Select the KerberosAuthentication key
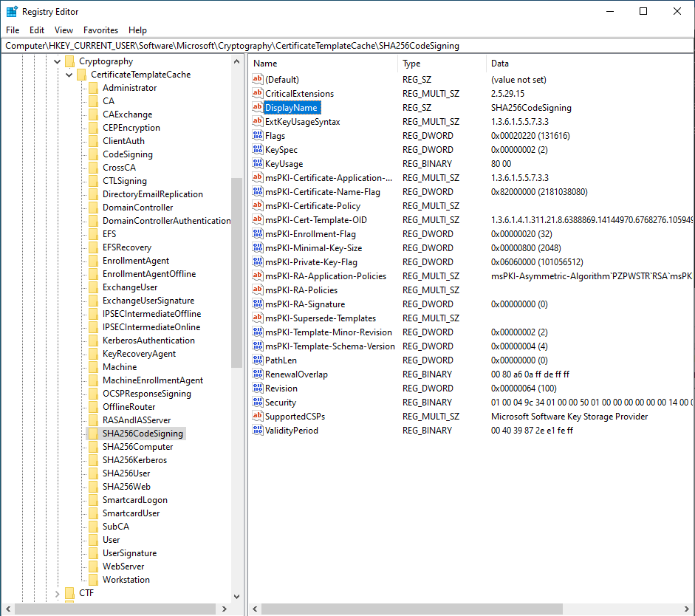Viewport: 695px width, 616px height. [x=148, y=340]
